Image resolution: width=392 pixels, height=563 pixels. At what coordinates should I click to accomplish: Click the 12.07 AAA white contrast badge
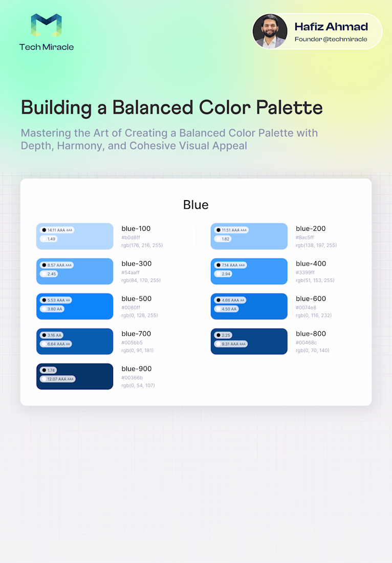pos(58,379)
